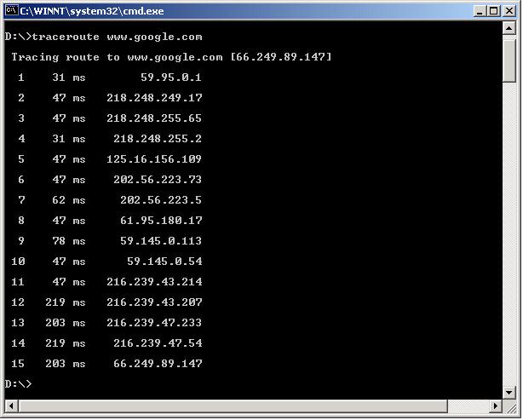The height and width of the screenshot is (420, 523).
Task: Click hop 10 address 59.145.0.54
Action: coord(164,262)
